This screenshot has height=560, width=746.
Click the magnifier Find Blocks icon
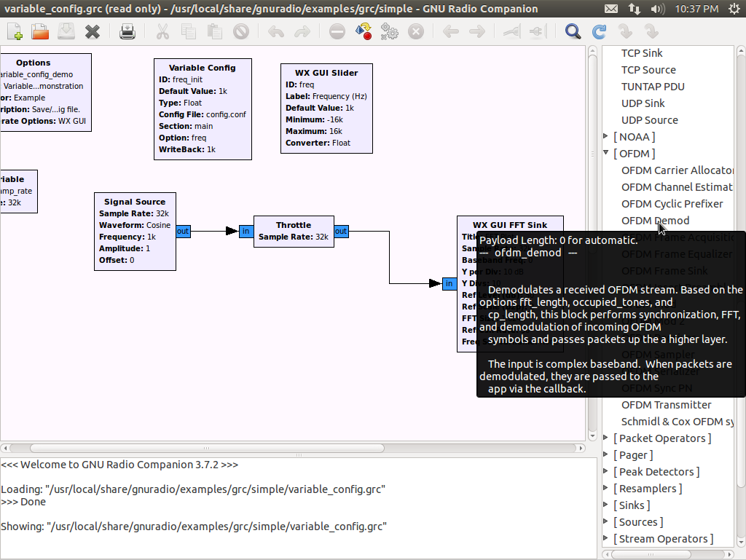tap(573, 32)
